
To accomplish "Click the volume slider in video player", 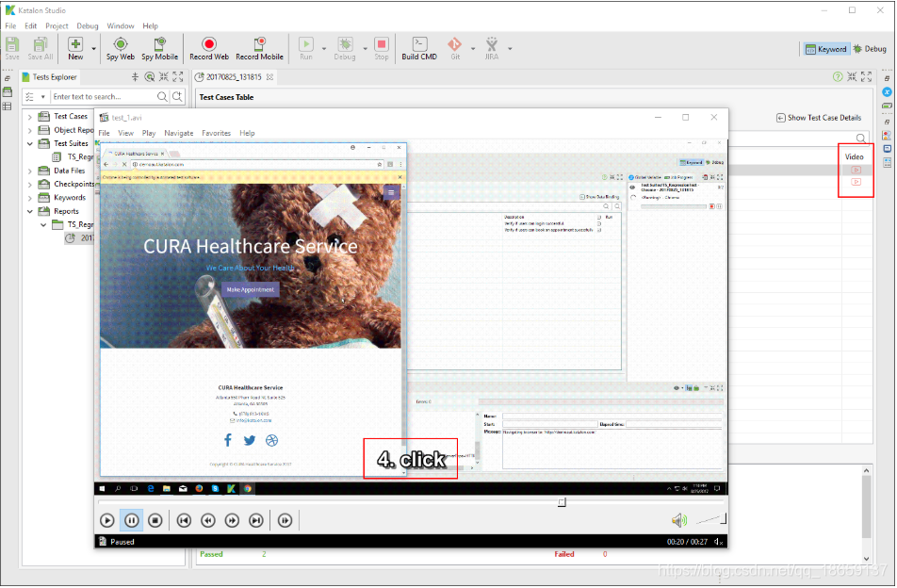I will [x=710, y=519].
